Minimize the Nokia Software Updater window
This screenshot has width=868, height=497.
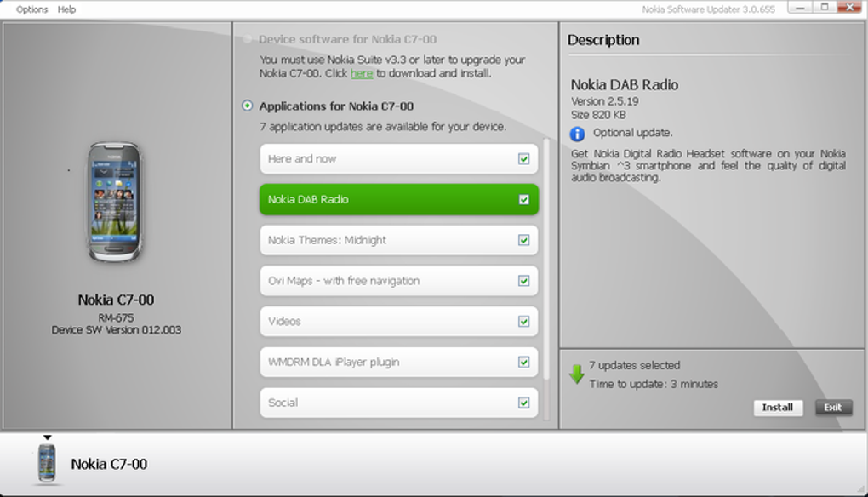pos(800,7)
